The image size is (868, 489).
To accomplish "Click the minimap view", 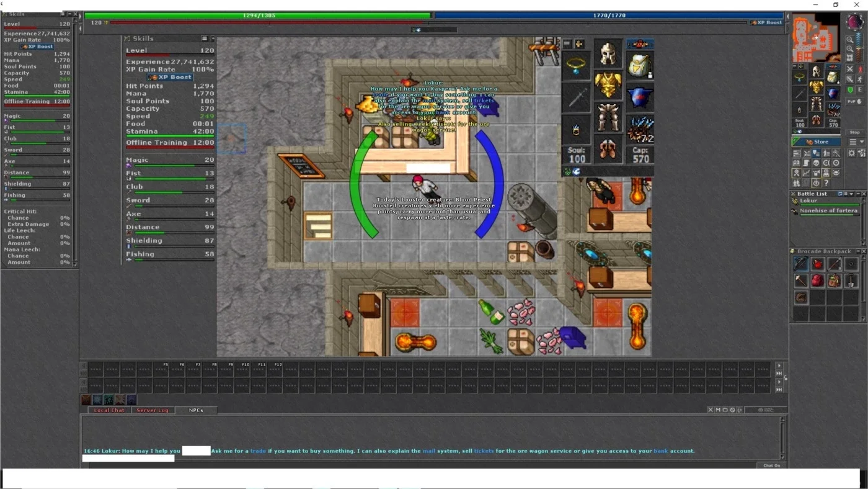I will click(816, 37).
